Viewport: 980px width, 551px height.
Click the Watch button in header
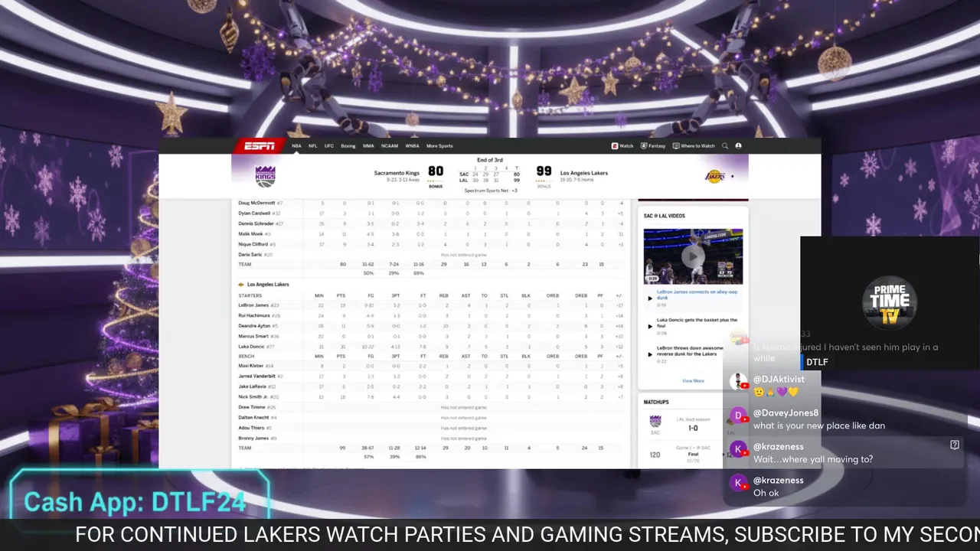(622, 145)
